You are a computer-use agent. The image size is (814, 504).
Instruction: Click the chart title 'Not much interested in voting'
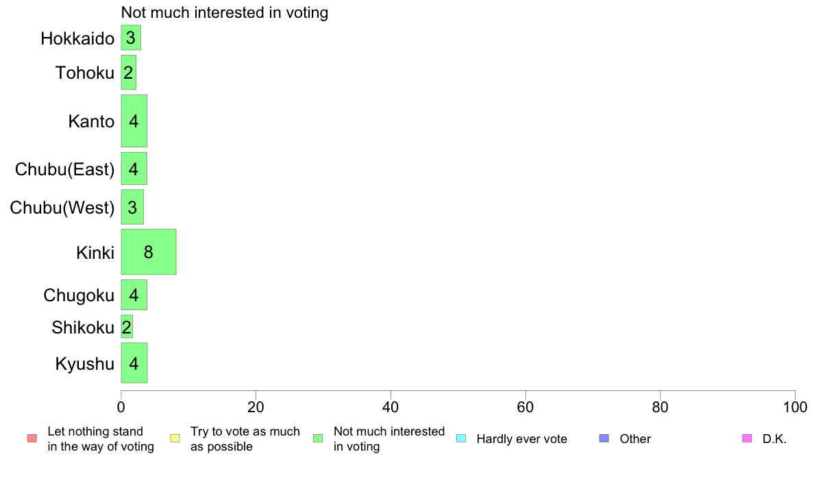coord(224,12)
